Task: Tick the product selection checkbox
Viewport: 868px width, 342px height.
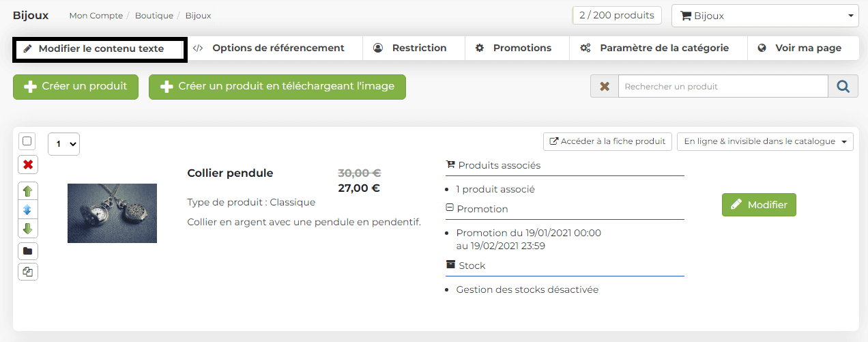Action: coord(27,141)
